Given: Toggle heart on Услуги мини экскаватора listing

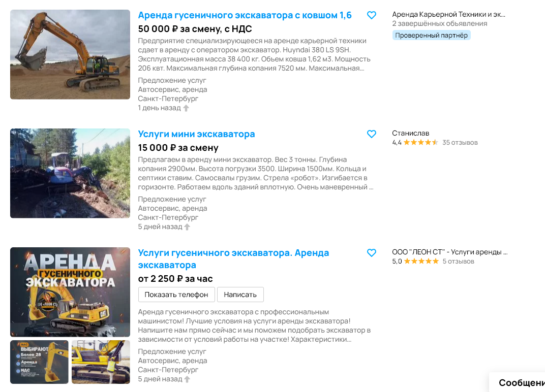Looking at the screenshot, I should (372, 134).
